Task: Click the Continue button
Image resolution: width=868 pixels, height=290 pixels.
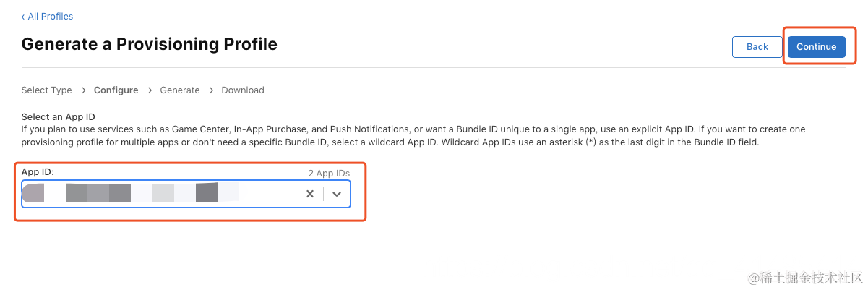Action: [816, 47]
